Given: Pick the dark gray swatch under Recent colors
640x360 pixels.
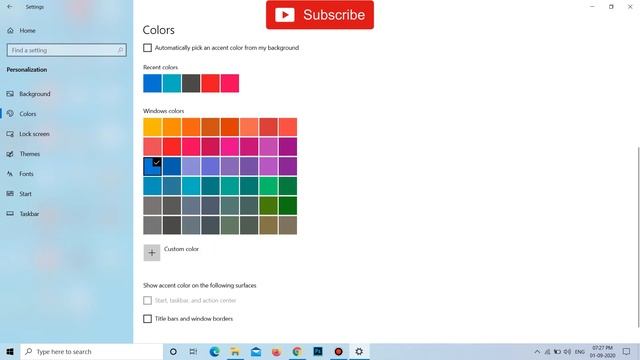Looking at the screenshot, I should coord(191,83).
